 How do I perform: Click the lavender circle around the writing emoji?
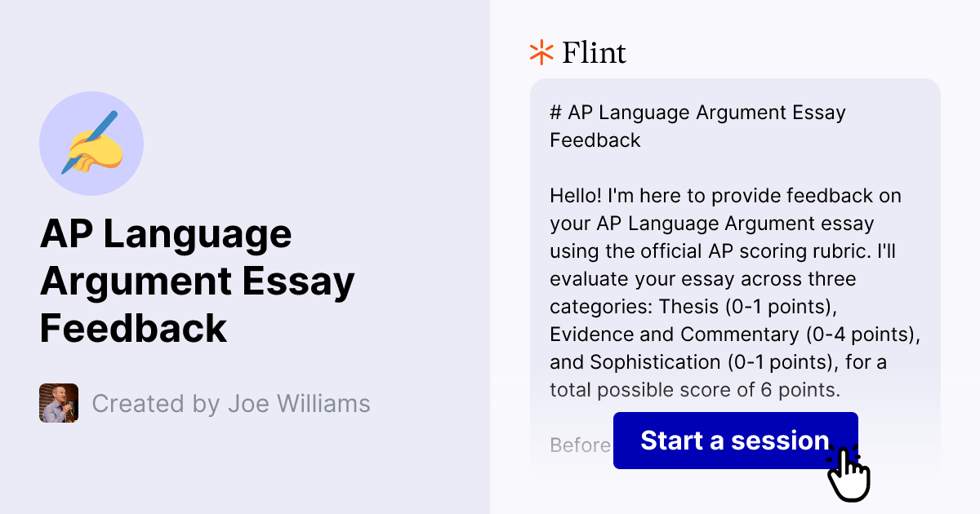click(x=61, y=114)
